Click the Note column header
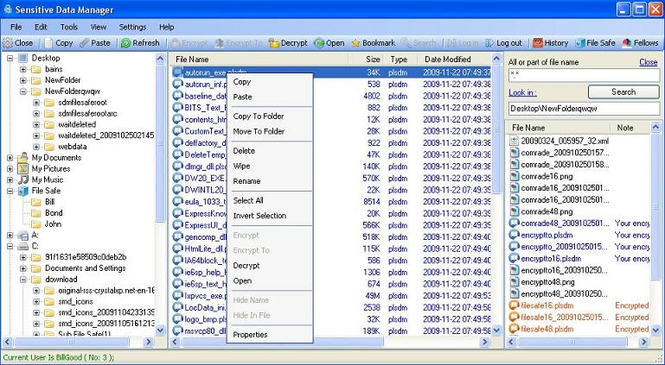 pyautogui.click(x=630, y=127)
